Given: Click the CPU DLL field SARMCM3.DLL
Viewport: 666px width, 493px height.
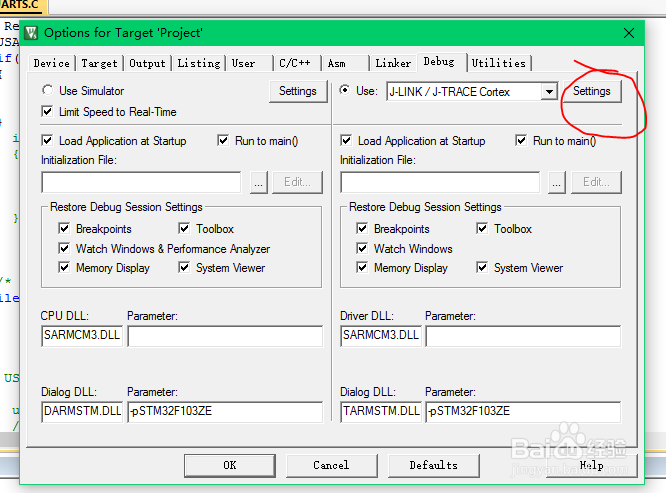Looking at the screenshot, I should 82,336.
